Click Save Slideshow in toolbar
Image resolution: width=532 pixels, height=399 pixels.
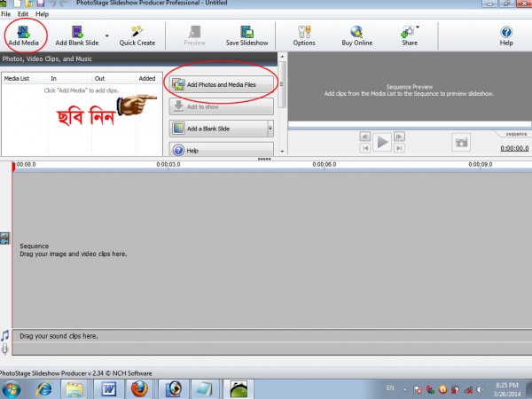click(247, 36)
